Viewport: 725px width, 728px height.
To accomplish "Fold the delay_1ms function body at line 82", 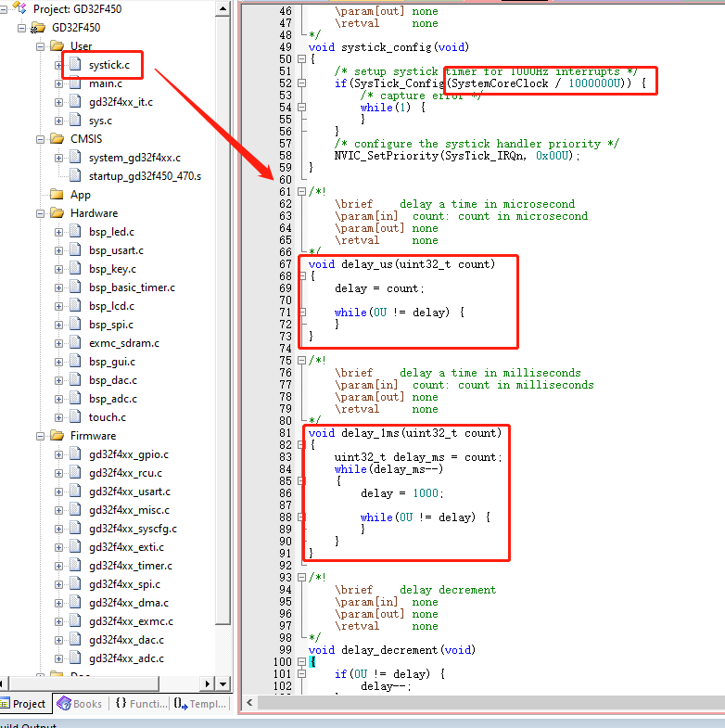I will click(301, 445).
